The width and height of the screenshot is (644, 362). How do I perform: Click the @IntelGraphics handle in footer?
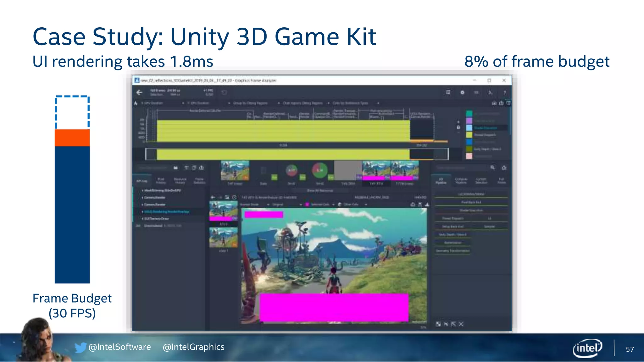[193, 347]
